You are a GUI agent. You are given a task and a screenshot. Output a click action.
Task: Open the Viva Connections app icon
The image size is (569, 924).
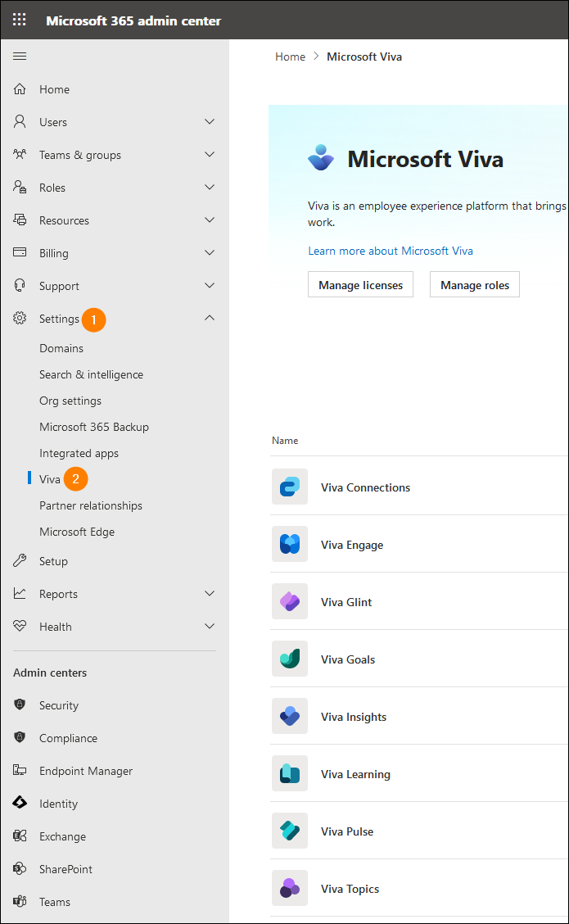(x=290, y=487)
